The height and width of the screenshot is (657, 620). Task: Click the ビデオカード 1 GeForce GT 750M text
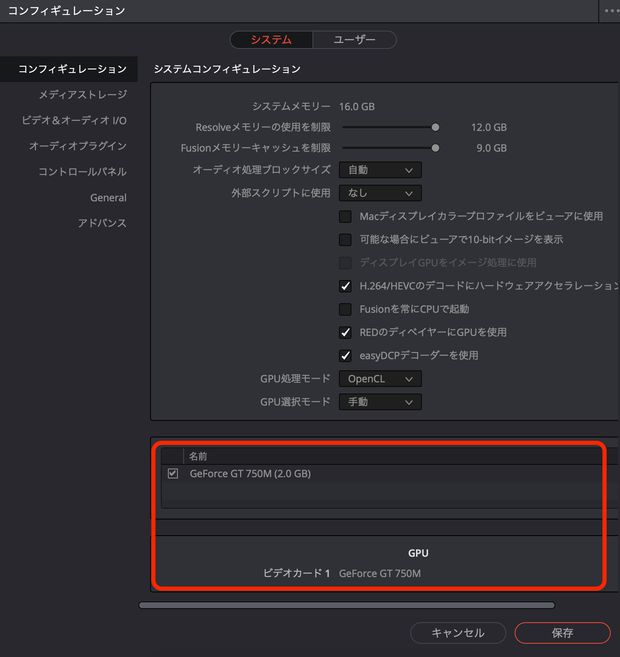(342, 573)
